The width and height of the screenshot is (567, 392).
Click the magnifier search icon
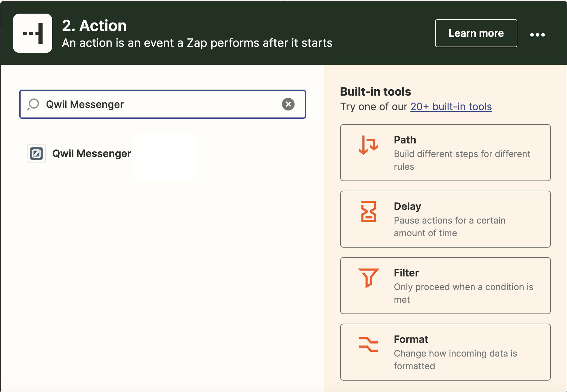tap(33, 104)
